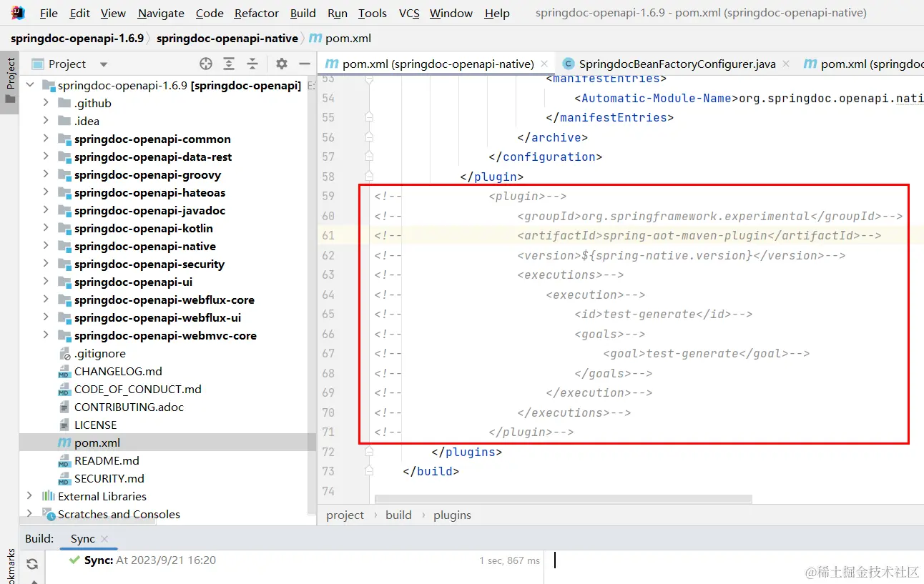Viewport: 924px width, 584px height.
Task: Open the Code menu
Action: 210,13
